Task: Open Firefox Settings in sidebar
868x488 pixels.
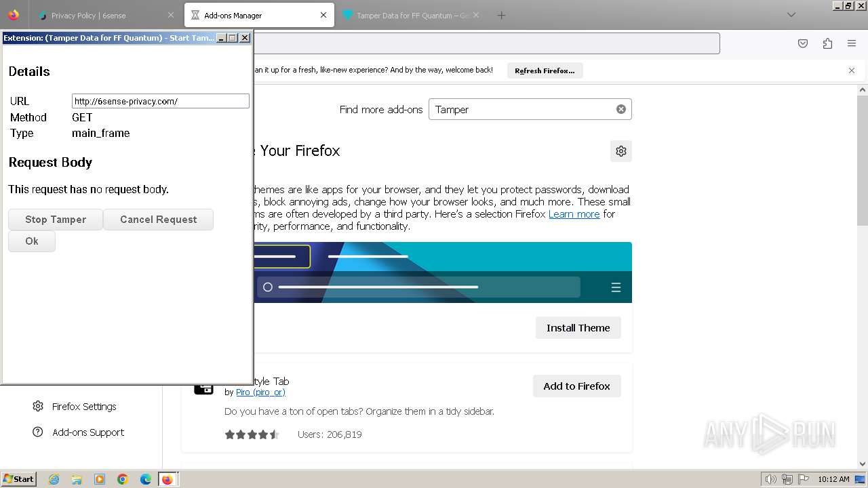Action: tap(84, 407)
